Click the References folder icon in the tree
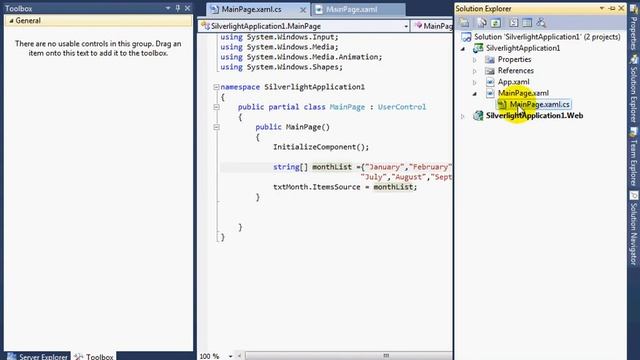This screenshot has height=360, width=640. point(490,71)
